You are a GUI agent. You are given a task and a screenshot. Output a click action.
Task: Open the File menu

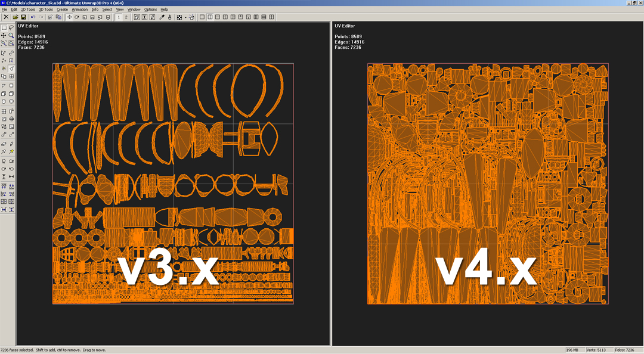tap(4, 10)
